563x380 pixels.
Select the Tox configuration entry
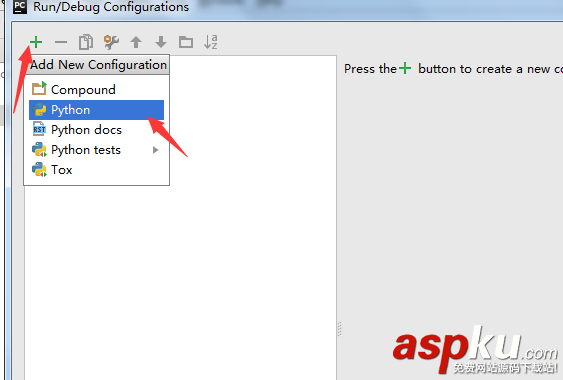[96, 170]
